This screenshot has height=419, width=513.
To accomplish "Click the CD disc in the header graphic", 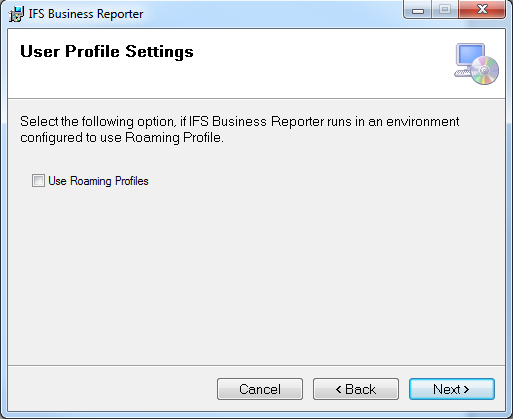I will coord(485,70).
